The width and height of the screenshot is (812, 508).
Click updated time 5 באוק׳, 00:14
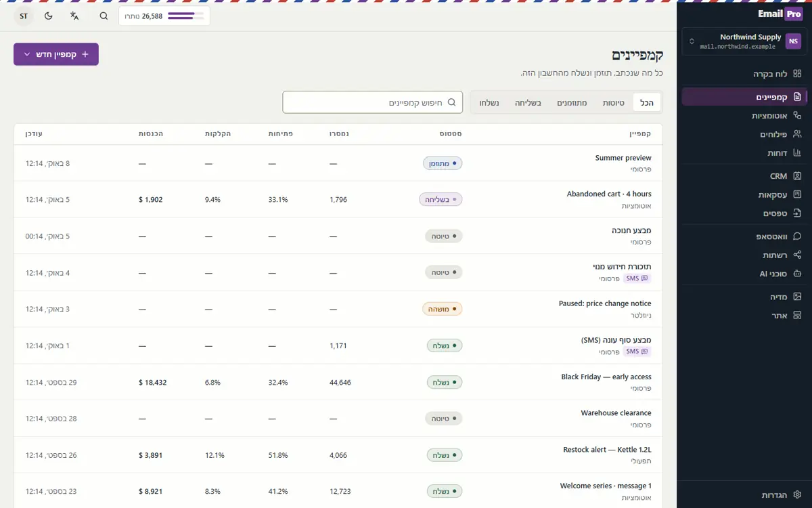pyautogui.click(x=47, y=236)
